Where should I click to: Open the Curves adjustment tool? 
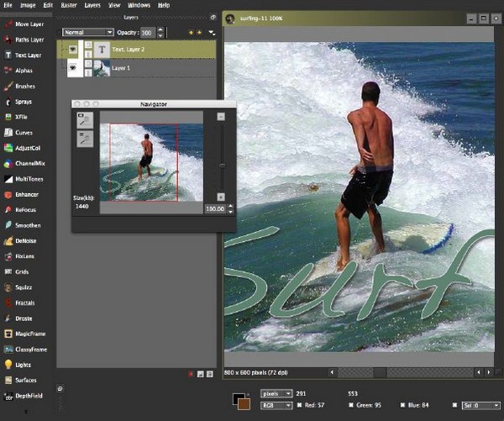coord(24,132)
